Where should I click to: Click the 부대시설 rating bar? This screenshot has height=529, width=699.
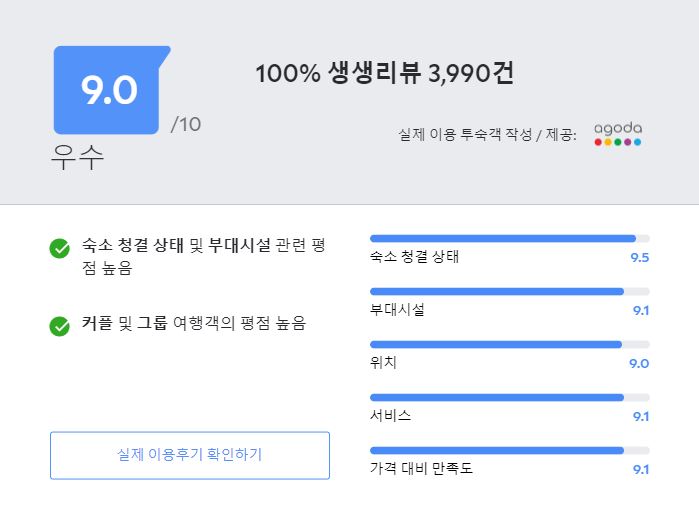(510, 291)
